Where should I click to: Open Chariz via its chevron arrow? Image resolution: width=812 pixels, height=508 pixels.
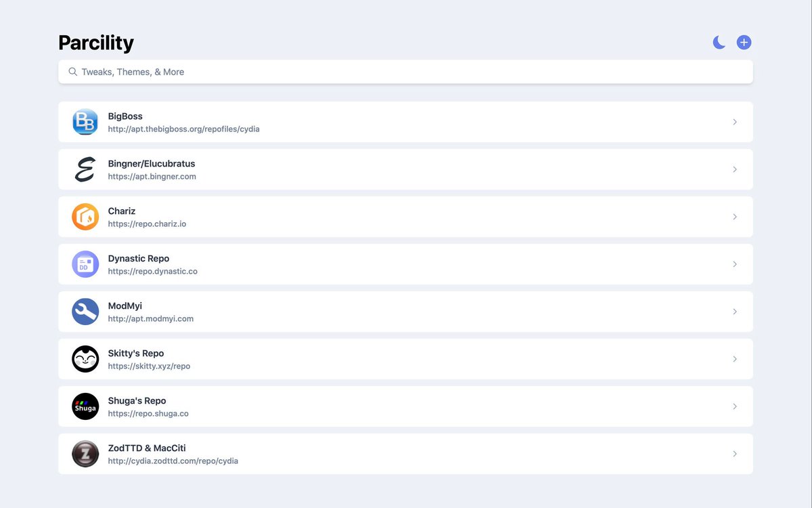(x=735, y=217)
